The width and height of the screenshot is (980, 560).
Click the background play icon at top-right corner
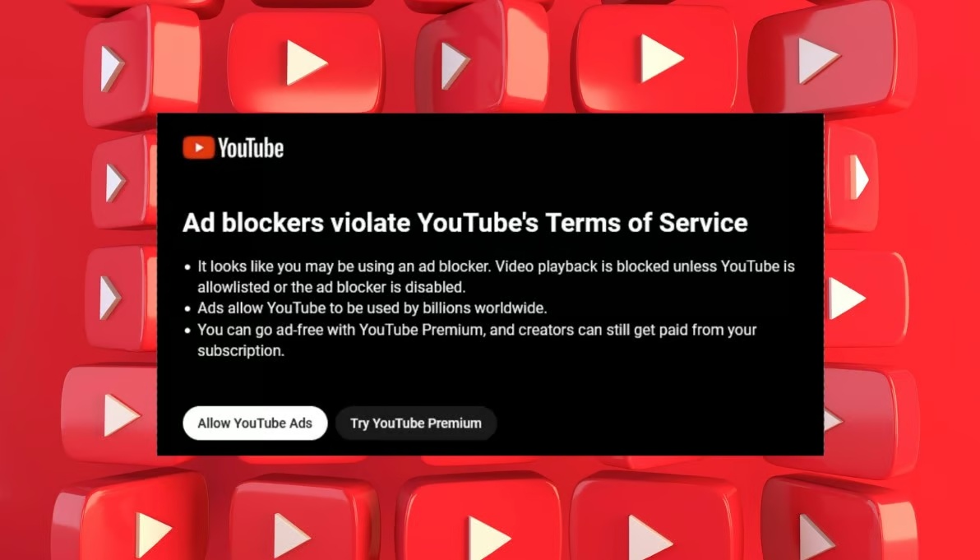(817, 61)
